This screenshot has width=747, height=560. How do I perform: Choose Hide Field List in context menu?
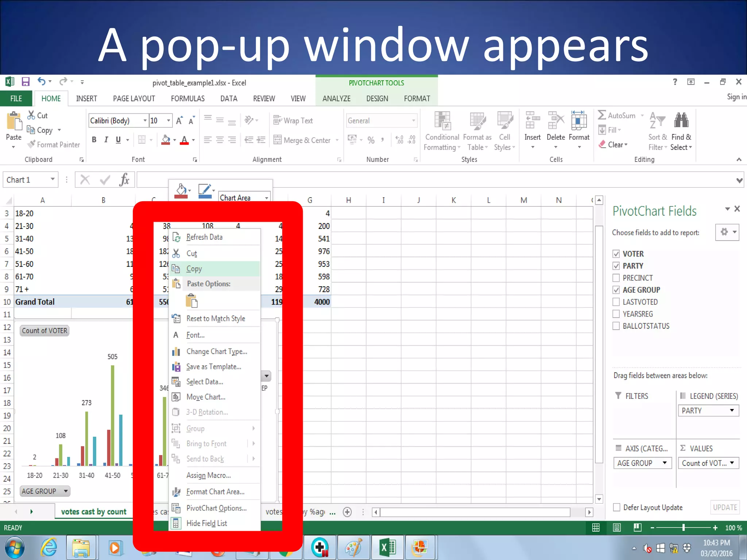(x=215, y=523)
